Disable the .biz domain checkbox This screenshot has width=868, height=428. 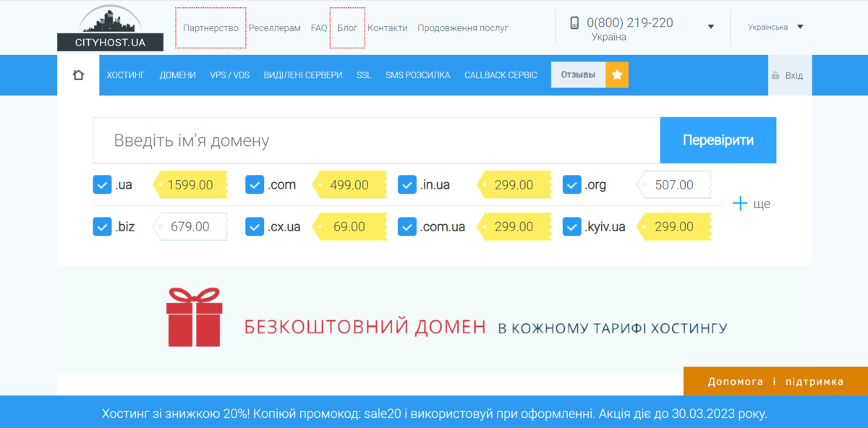pos(102,227)
